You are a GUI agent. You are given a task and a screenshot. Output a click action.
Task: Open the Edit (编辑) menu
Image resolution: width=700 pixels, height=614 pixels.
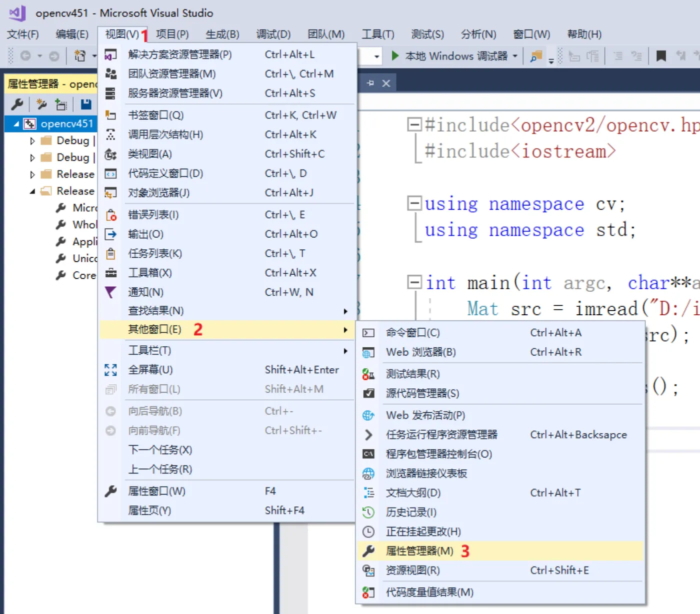pyautogui.click(x=72, y=34)
